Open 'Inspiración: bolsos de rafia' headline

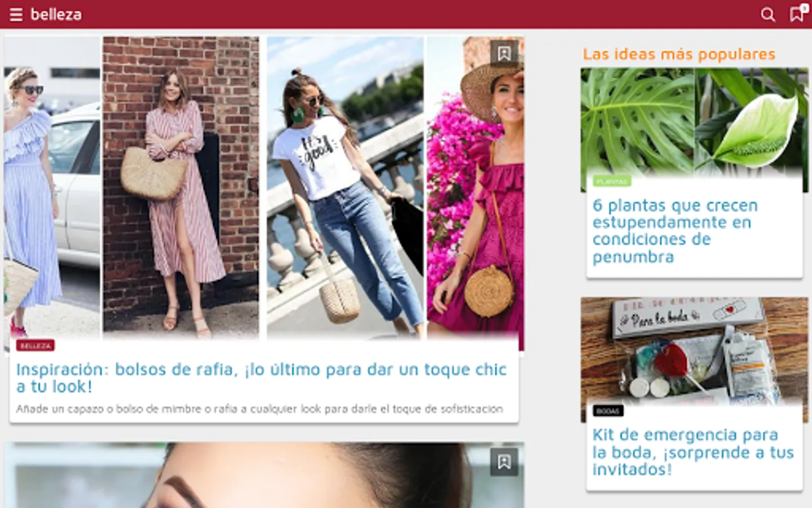[x=261, y=378]
